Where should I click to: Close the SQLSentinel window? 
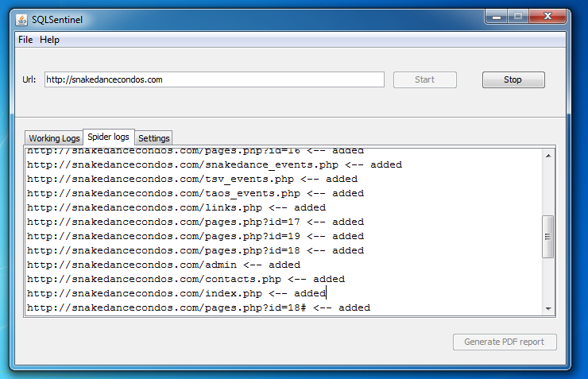coord(547,17)
